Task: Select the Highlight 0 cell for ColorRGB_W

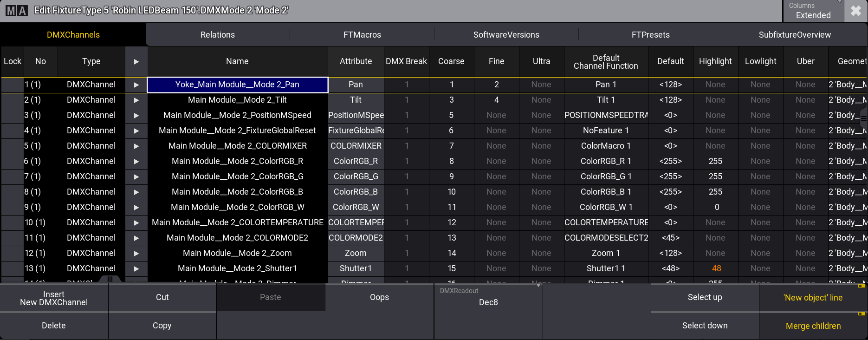Action: (x=716, y=207)
